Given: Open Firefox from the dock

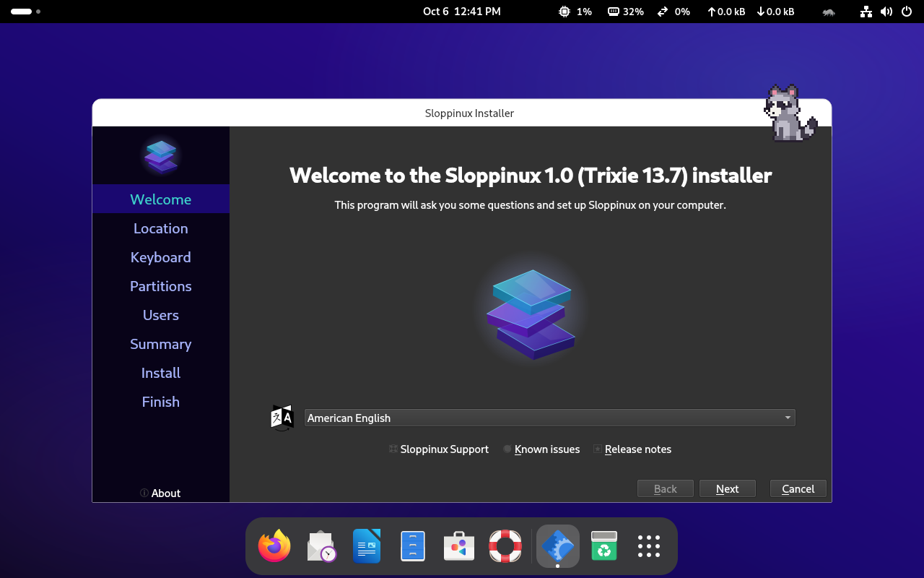Looking at the screenshot, I should 274,546.
